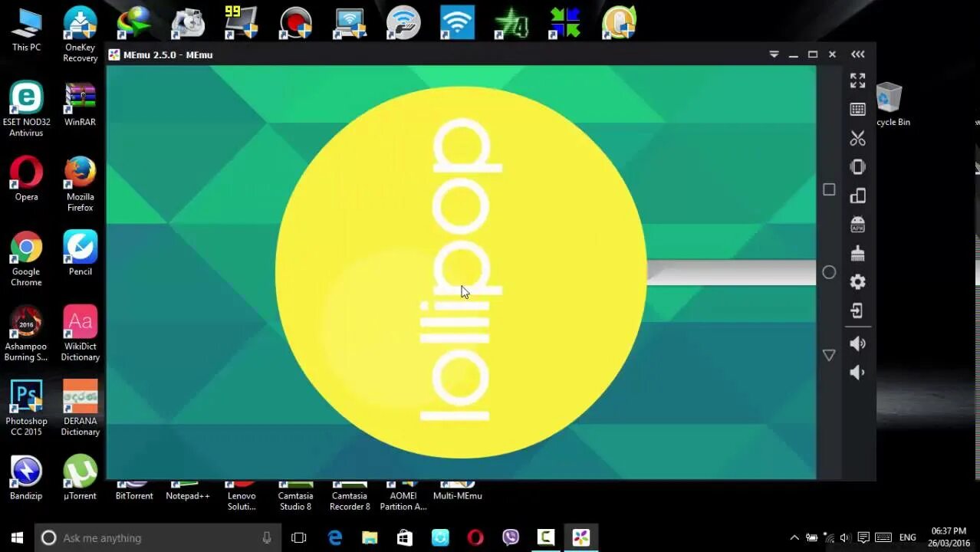Select WikiDict Dictionary desktop icon

tap(81, 333)
